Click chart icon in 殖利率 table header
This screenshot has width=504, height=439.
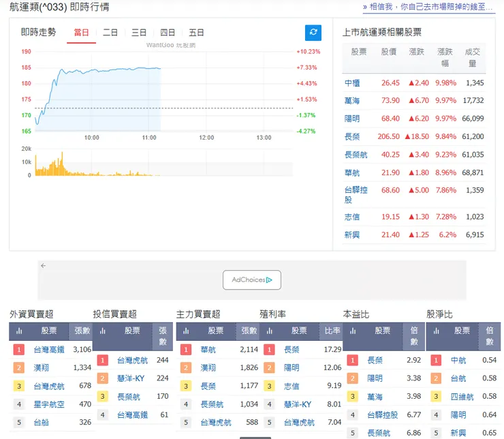tap(269, 331)
